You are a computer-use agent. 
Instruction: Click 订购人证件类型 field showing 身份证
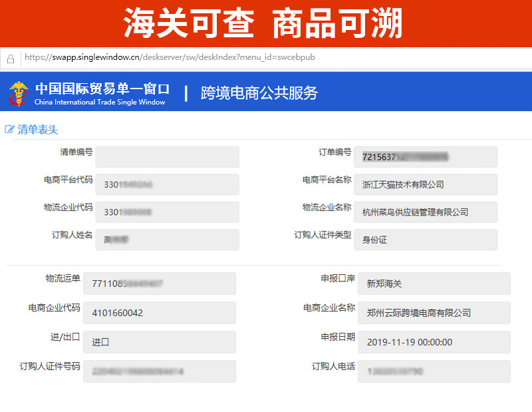click(426, 240)
